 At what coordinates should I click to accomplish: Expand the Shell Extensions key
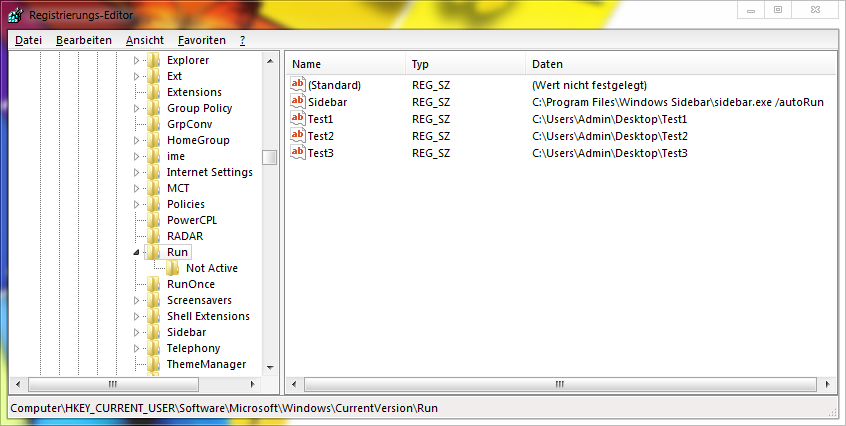pos(137,316)
